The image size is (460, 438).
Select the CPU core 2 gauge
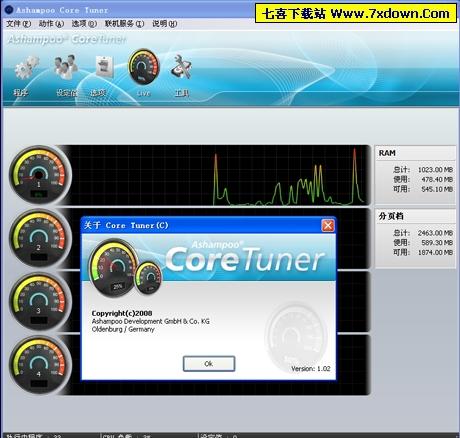click(x=39, y=238)
